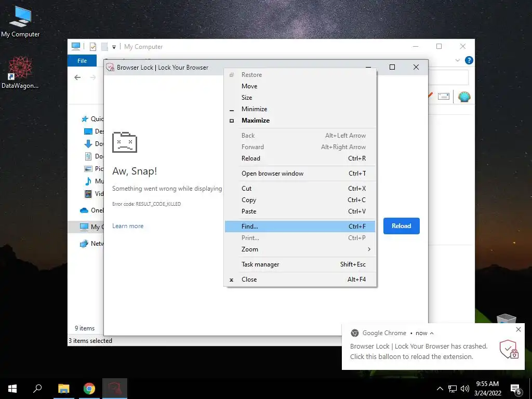This screenshot has width=532, height=399.
Task: Expand the hidden tray icons chevron
Action: click(x=440, y=389)
